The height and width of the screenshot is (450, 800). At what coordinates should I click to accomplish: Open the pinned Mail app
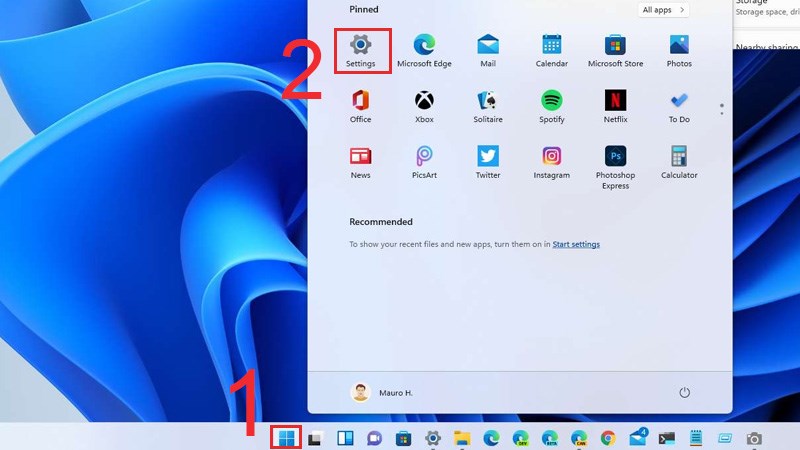click(x=488, y=51)
